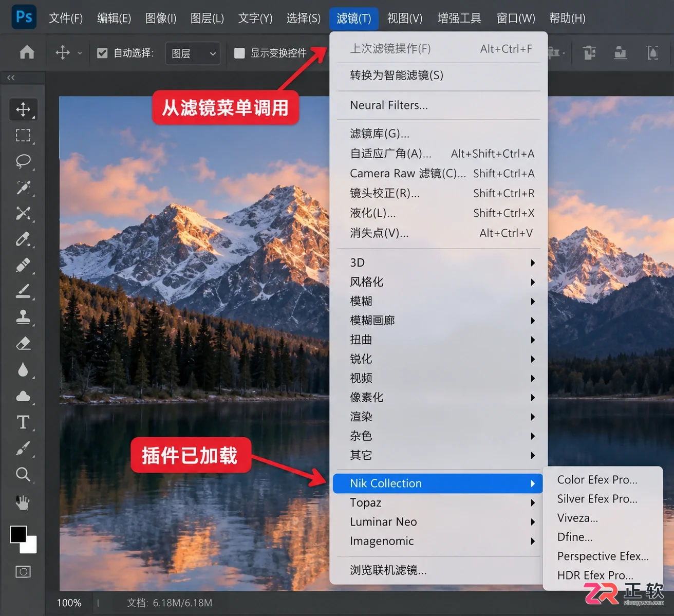Open the Move tool preset arrow

coord(80,53)
